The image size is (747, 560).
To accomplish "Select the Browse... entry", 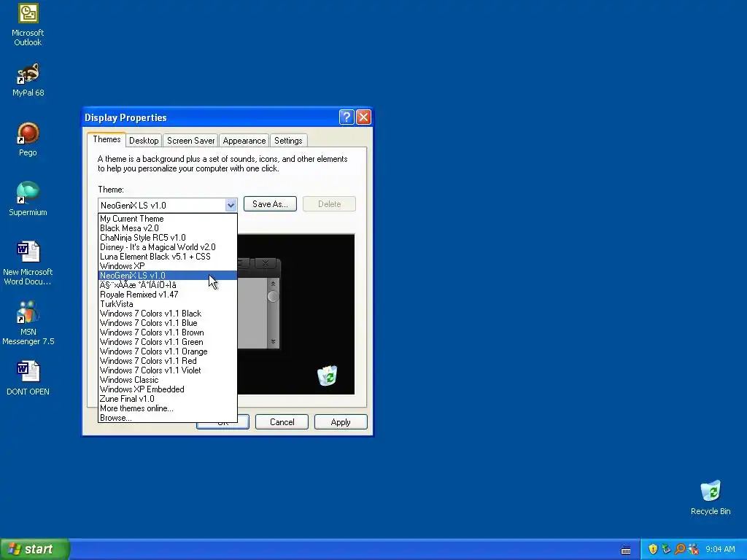I will click(167, 418).
